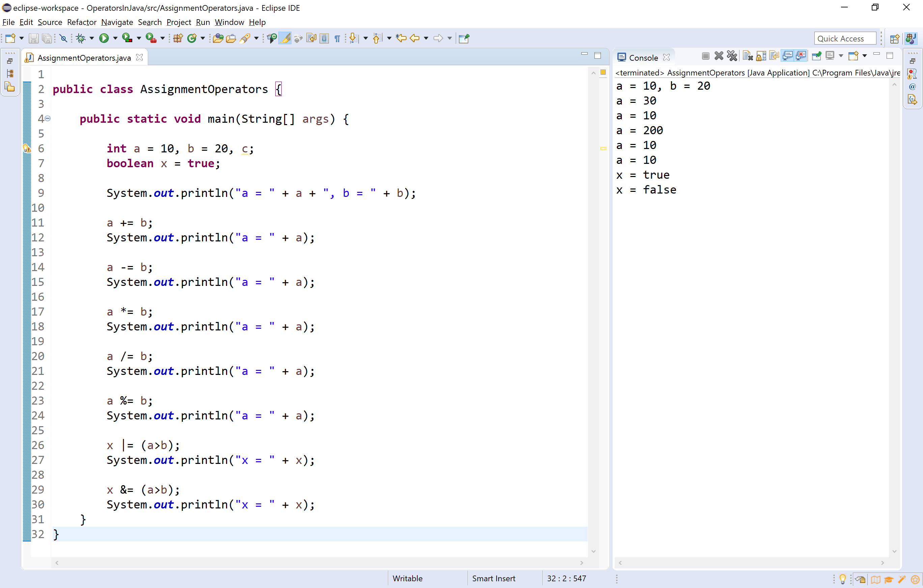Screen dimensions: 923x588
Task: Maximize the Console view
Action: pyautogui.click(x=890, y=56)
